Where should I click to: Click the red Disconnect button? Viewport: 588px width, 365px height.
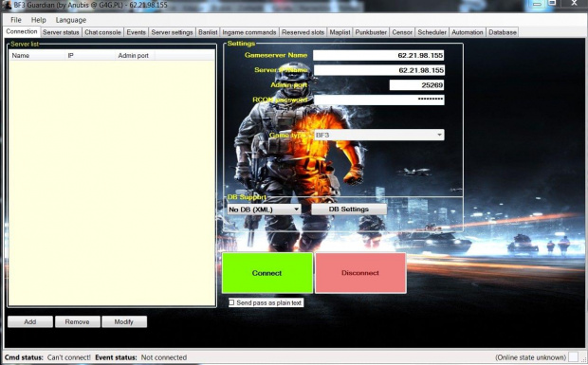point(360,273)
